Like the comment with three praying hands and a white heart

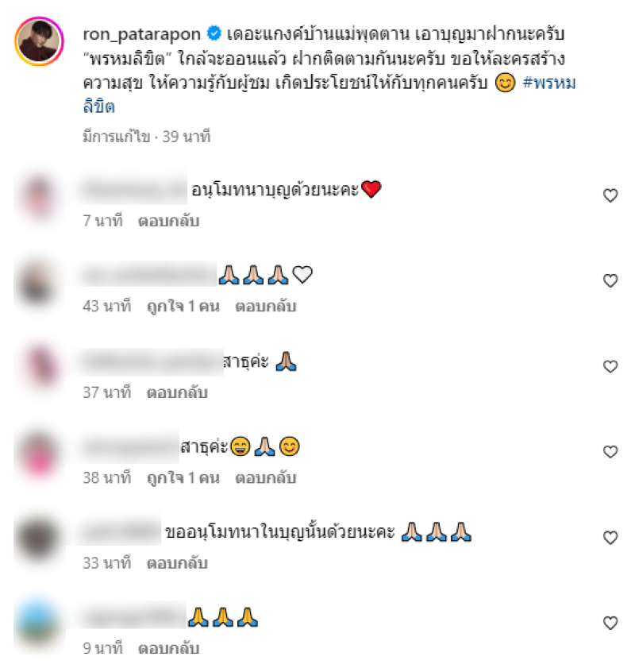(x=610, y=280)
